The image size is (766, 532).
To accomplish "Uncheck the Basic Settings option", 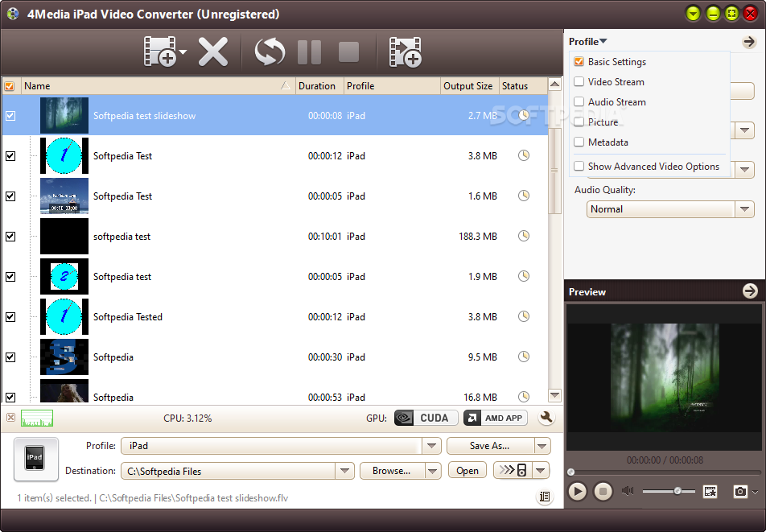I will pyautogui.click(x=579, y=61).
